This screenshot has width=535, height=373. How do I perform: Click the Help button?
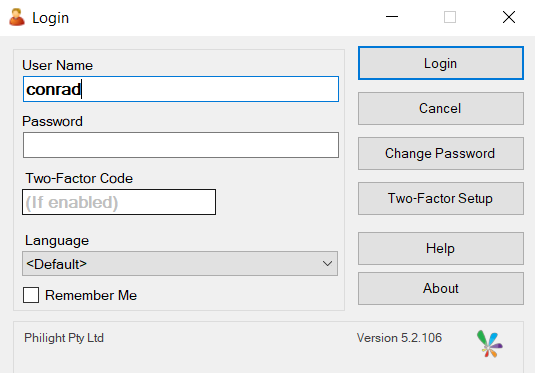440,248
